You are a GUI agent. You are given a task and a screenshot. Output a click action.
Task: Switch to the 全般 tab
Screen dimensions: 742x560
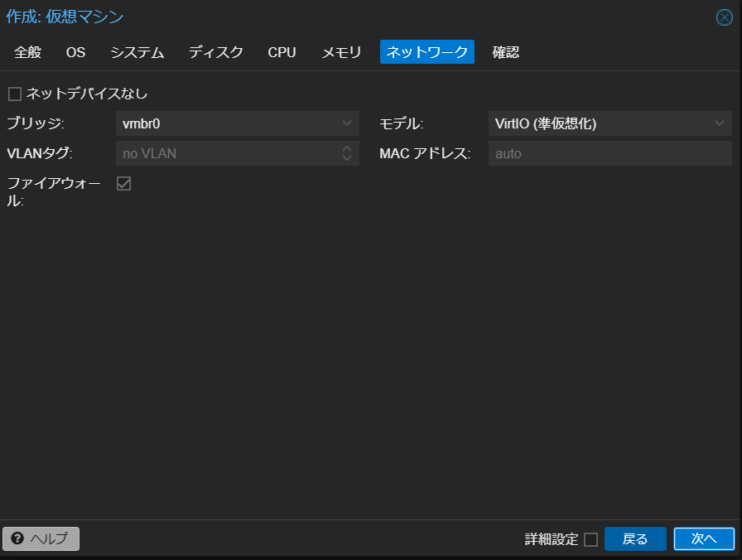coord(28,52)
